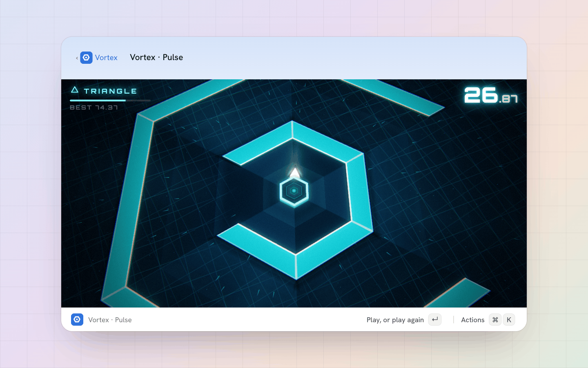Click the 26.87 timer display
588x368 pixels.
click(x=491, y=95)
